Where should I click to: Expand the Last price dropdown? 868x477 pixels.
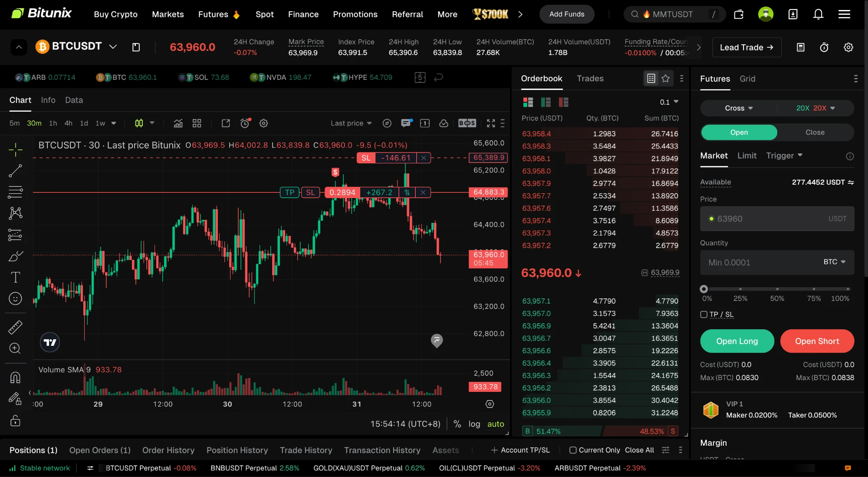pyautogui.click(x=351, y=123)
